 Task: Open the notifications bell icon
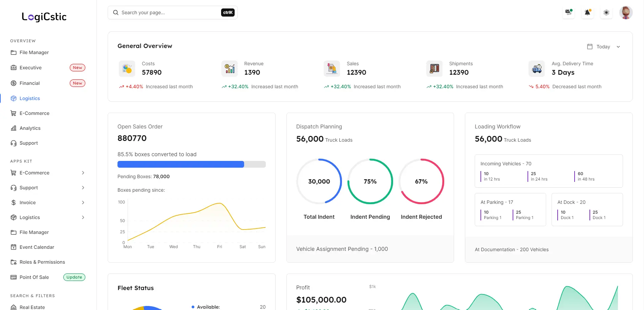point(587,13)
